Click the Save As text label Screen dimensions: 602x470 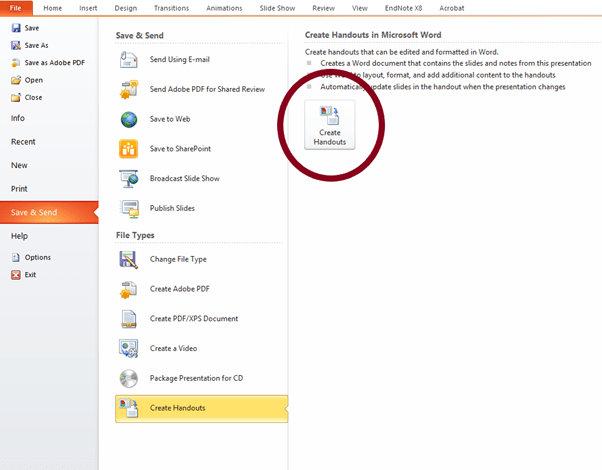[x=36, y=45]
